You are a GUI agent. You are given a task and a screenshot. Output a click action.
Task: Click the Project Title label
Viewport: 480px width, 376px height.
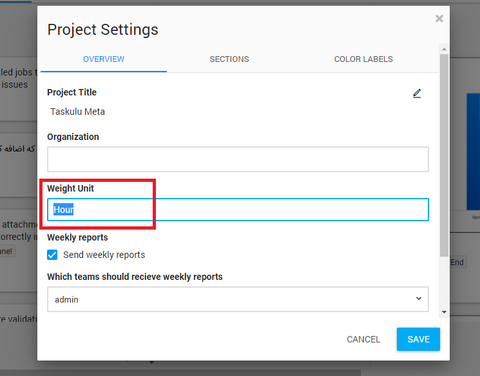coord(72,92)
